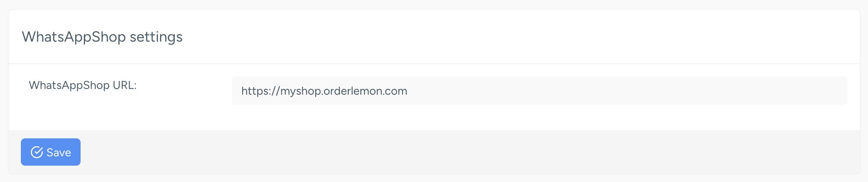Focus the WhatsAppShop URL input field
Image resolution: width=868 pixels, height=182 pixels.
(539, 91)
